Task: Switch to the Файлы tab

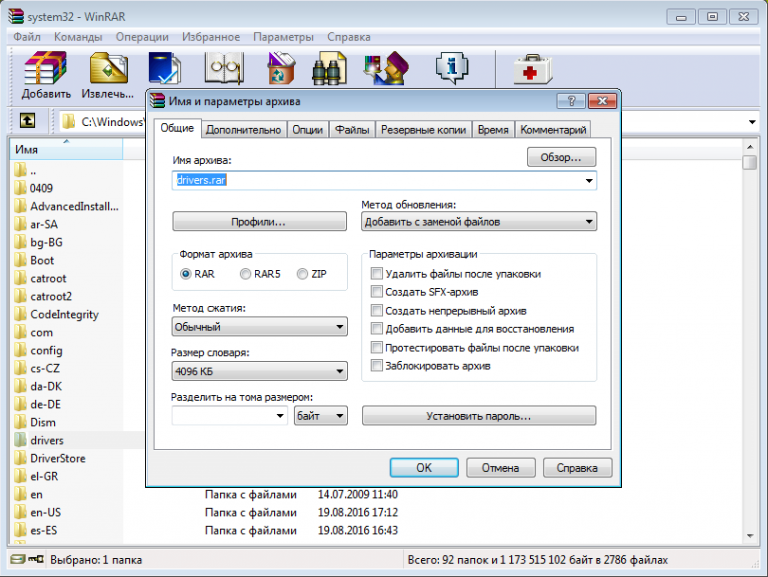Action: 352,130
